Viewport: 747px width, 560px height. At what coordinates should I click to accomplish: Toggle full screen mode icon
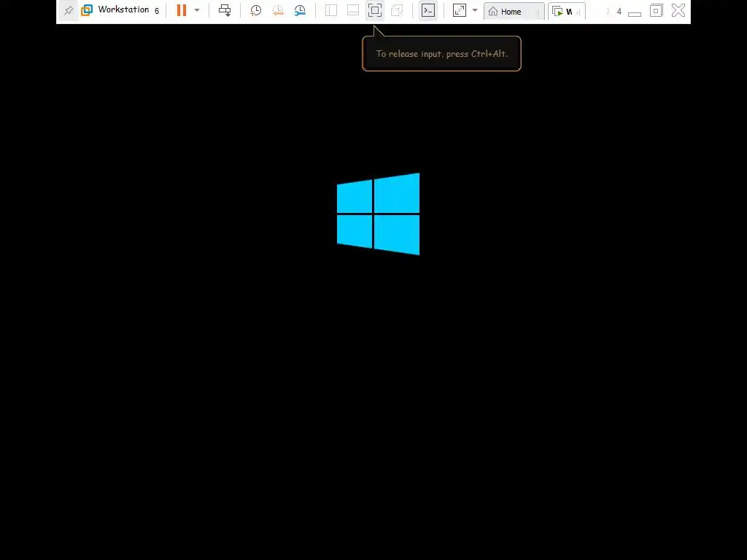tap(375, 10)
